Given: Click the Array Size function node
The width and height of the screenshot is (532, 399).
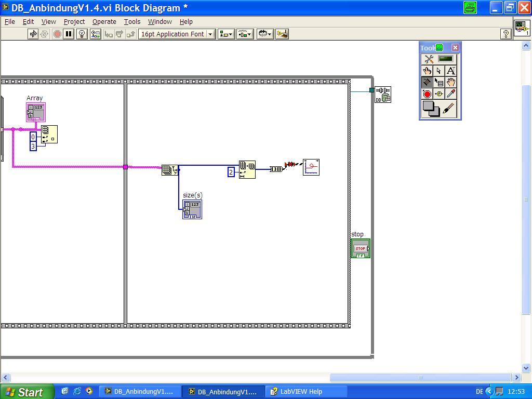Looking at the screenshot, I should pos(170,170).
